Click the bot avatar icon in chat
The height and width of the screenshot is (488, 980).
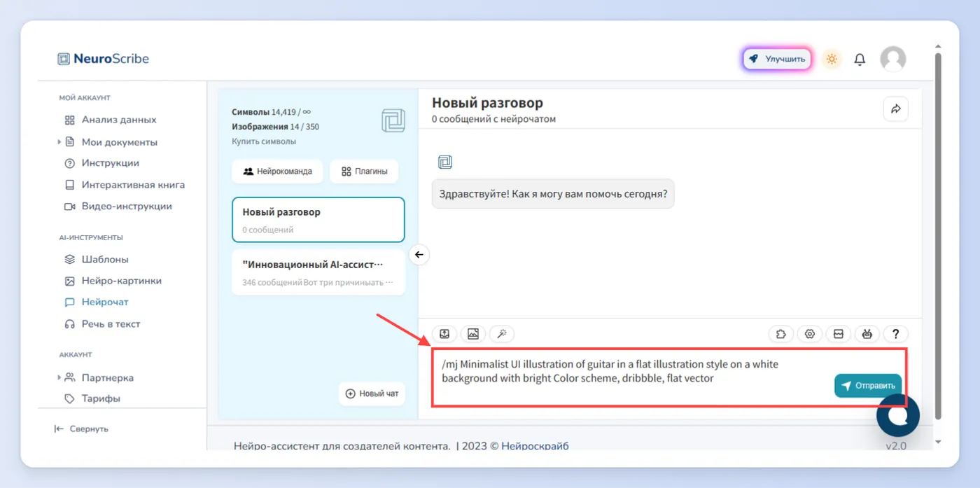click(x=445, y=162)
